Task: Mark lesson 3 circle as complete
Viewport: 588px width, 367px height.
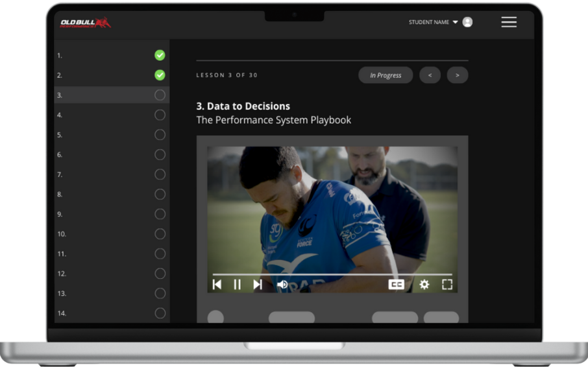Action: pos(160,95)
